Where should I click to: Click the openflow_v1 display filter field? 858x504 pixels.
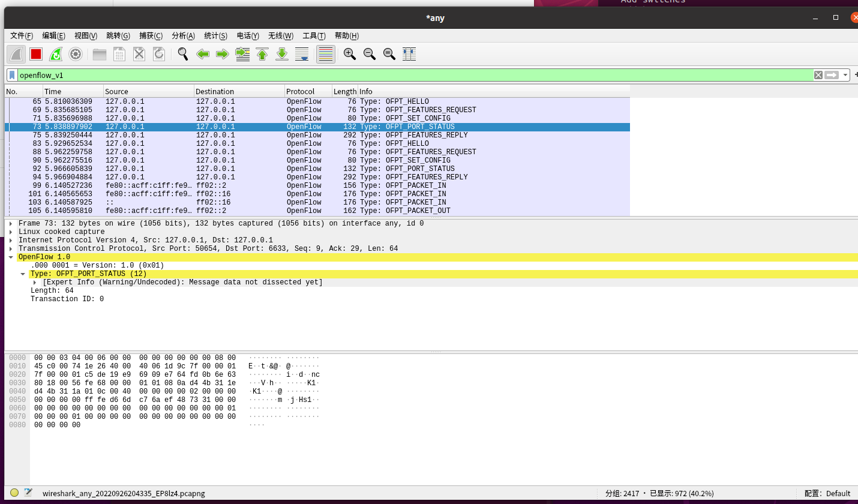pos(415,75)
